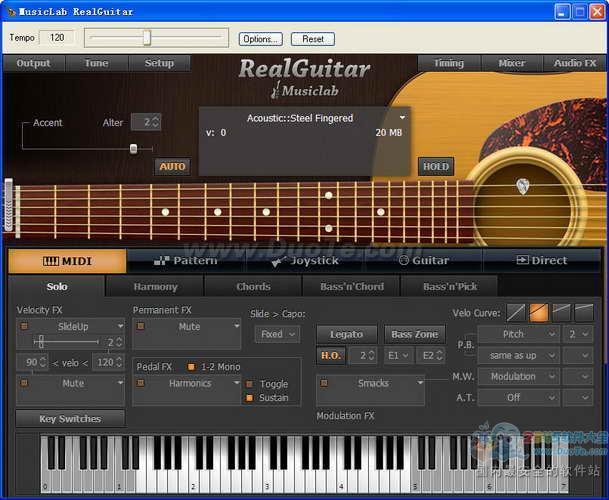Open the Setup panel
609x500 pixels.
point(159,63)
